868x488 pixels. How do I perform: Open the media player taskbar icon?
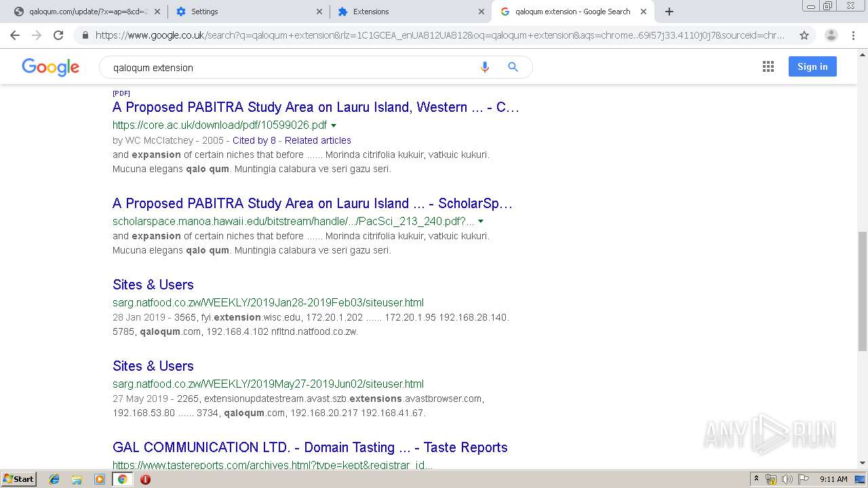[x=100, y=479]
